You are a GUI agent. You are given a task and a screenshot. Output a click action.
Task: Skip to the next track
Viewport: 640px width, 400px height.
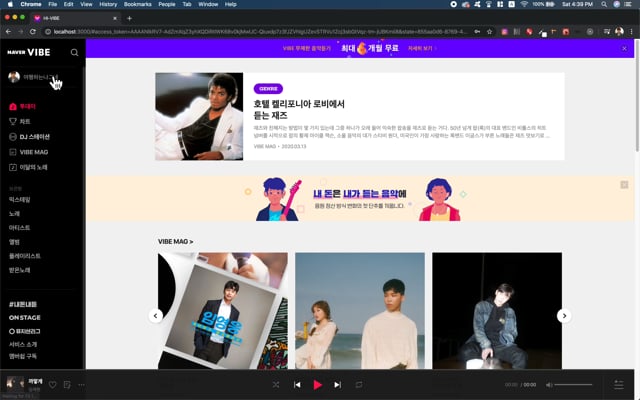pos(338,384)
